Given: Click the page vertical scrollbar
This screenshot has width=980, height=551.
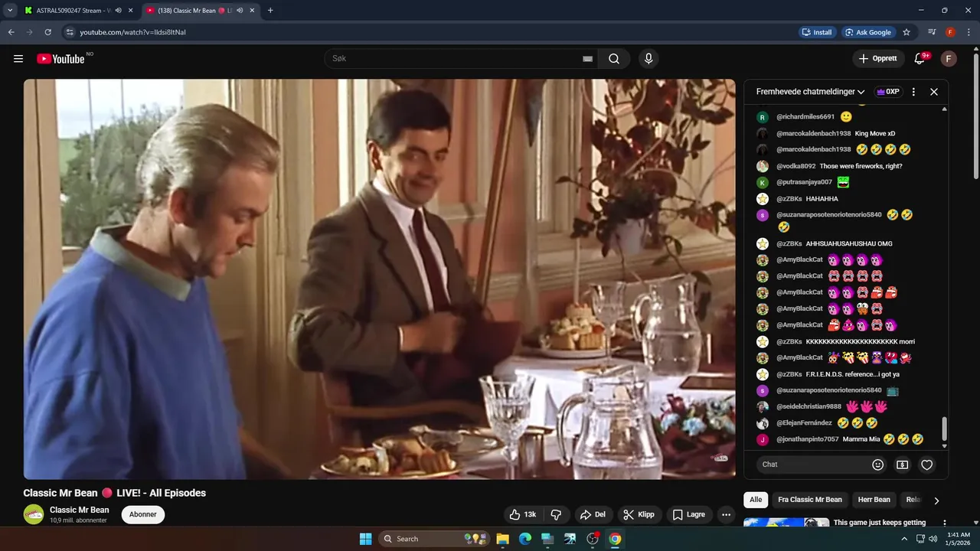Looking at the screenshot, I should point(975,115).
